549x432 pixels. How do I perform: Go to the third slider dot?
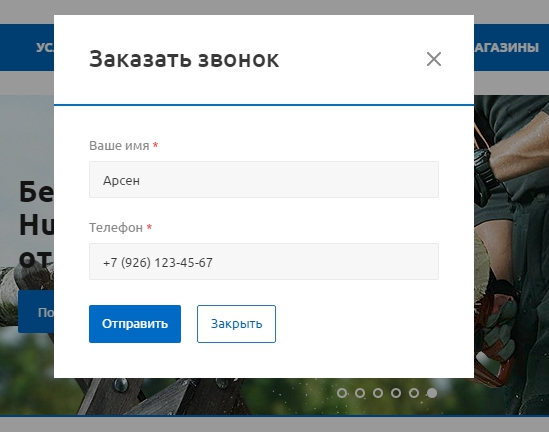[378, 393]
